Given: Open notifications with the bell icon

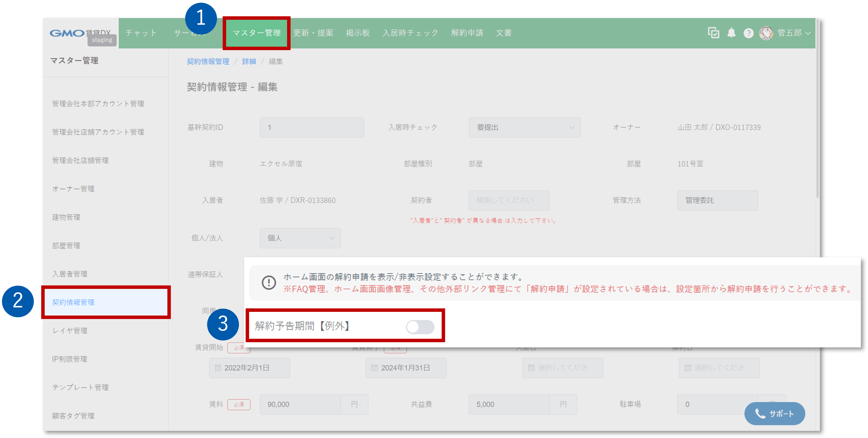Looking at the screenshot, I should [x=731, y=33].
